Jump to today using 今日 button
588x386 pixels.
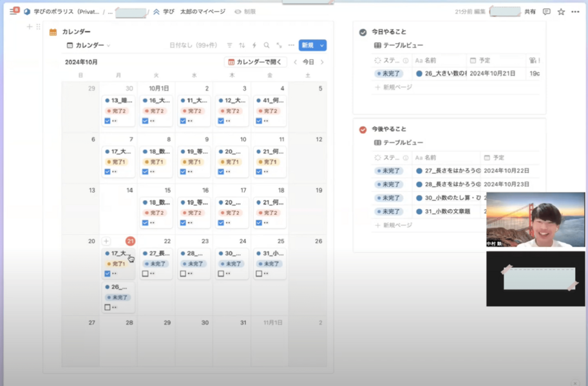point(308,62)
